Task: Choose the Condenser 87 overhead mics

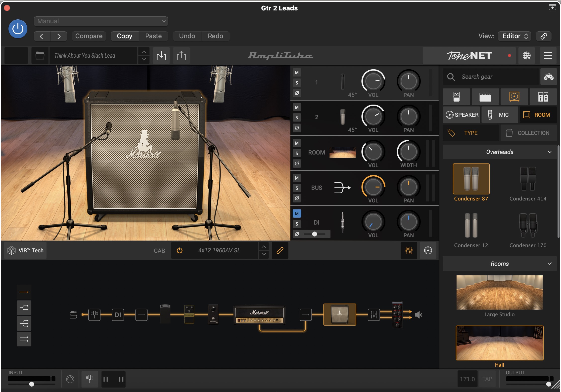Action: point(471,179)
